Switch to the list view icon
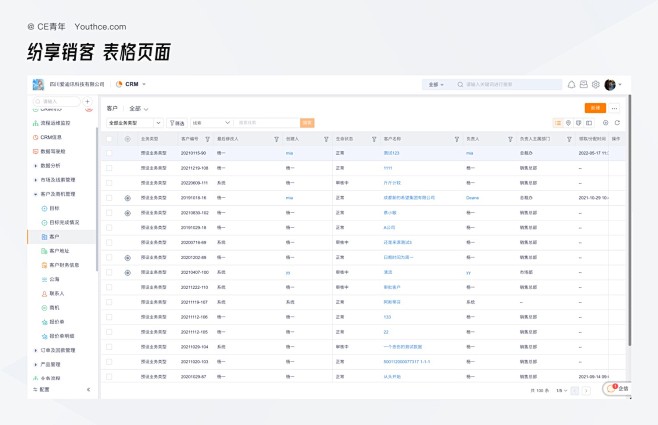The height and width of the screenshot is (425, 658). 558,123
